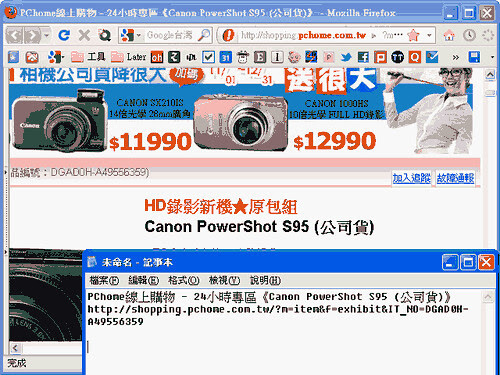This screenshot has height=375, width=500.
Task: Open the address bar history dropdown arrow
Action: click(429, 35)
